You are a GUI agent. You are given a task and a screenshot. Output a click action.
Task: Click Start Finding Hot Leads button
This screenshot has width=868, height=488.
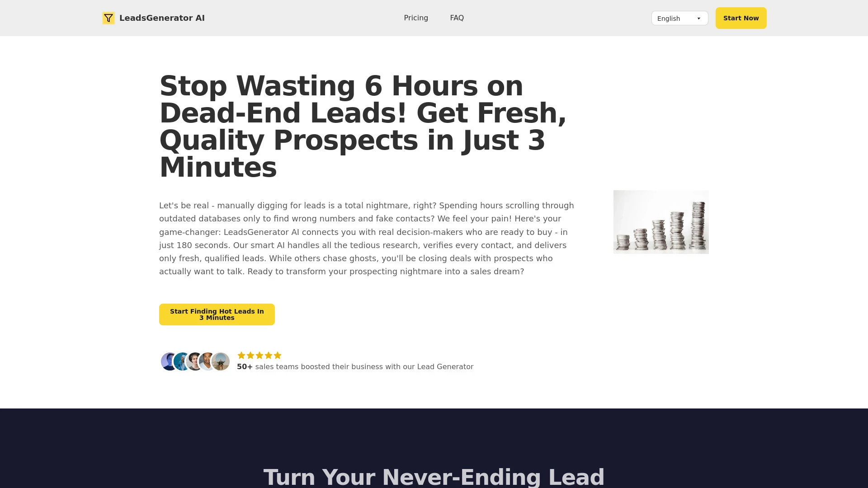217,314
